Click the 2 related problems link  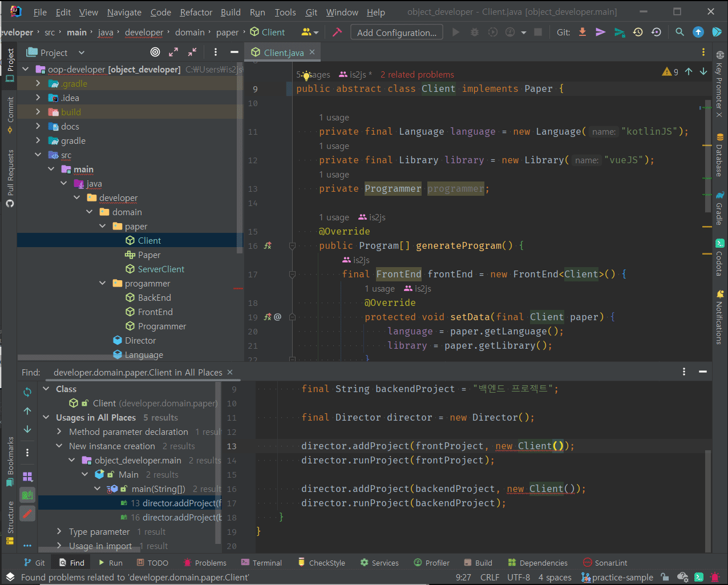417,74
